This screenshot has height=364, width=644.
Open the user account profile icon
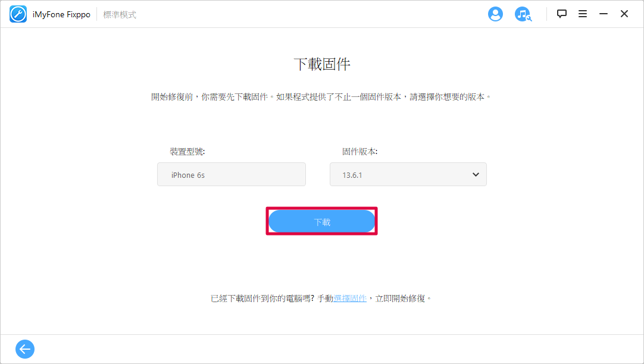coord(495,14)
